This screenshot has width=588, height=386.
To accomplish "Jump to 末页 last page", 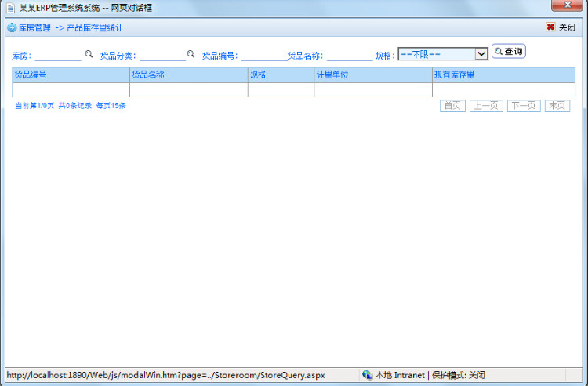I will [557, 106].
